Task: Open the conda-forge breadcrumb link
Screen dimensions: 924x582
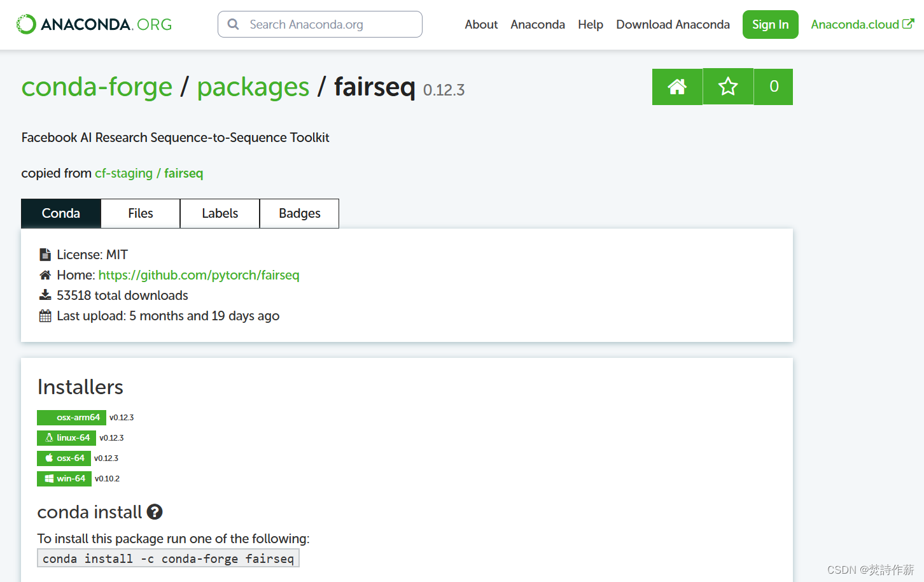Action: pos(97,87)
